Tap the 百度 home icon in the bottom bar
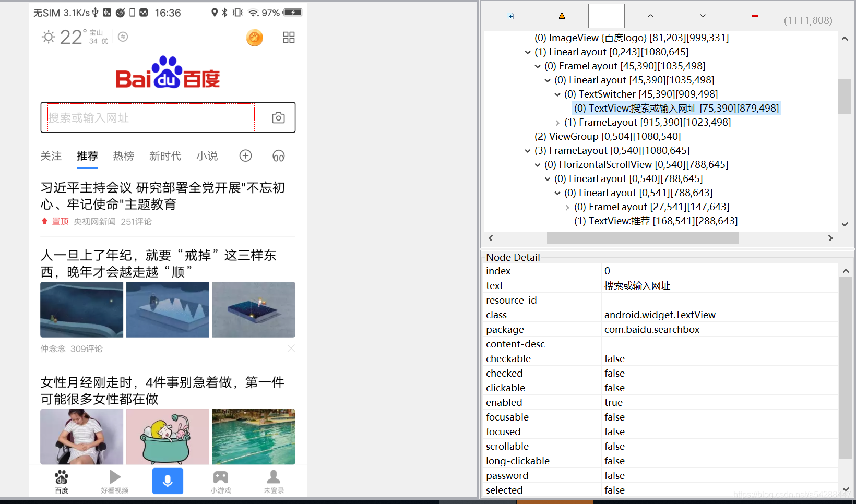Image resolution: width=856 pixels, height=504 pixels. pos(62,482)
